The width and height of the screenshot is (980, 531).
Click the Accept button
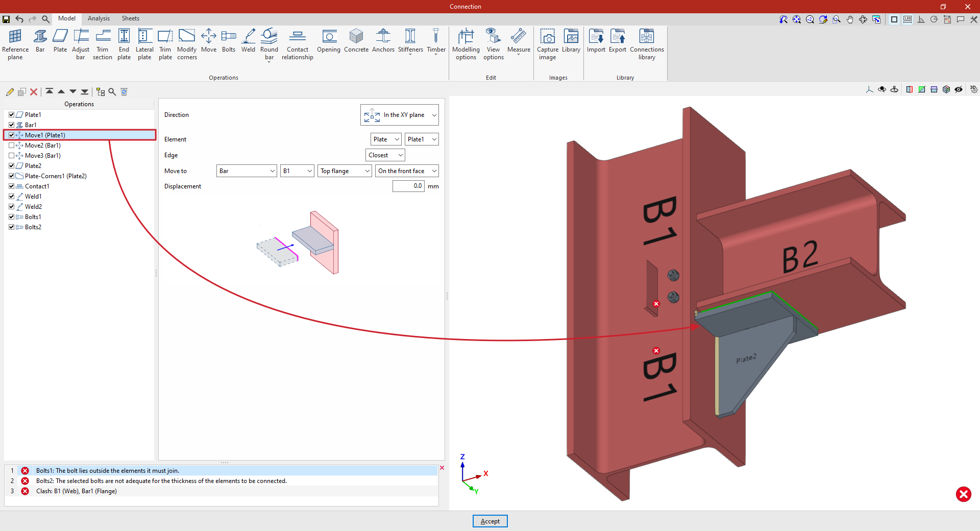(490, 521)
